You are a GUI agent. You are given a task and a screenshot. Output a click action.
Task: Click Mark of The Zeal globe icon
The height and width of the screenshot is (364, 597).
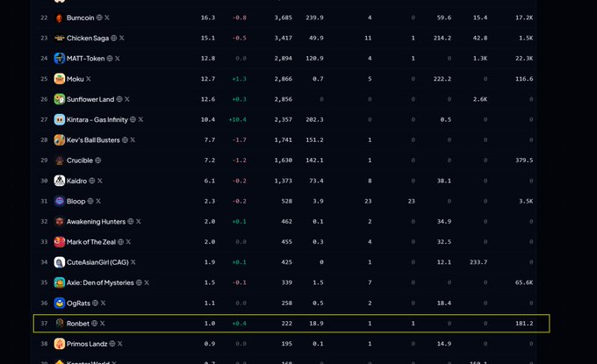click(120, 242)
